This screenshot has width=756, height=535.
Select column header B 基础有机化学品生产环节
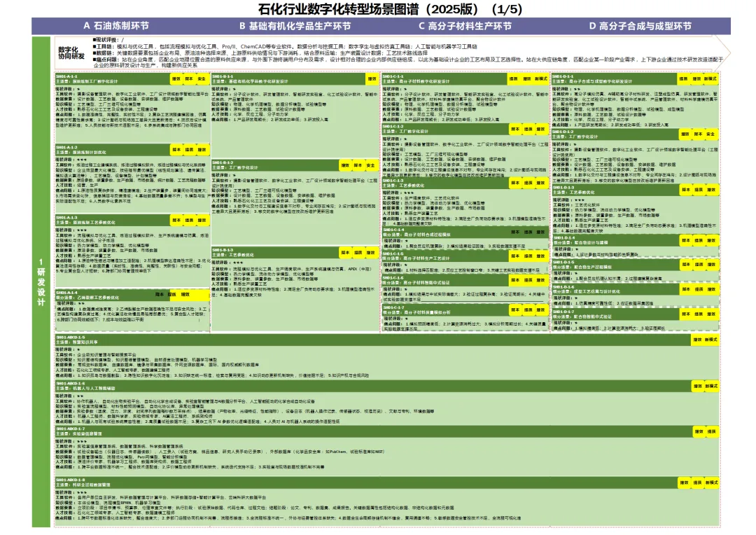coord(295,26)
